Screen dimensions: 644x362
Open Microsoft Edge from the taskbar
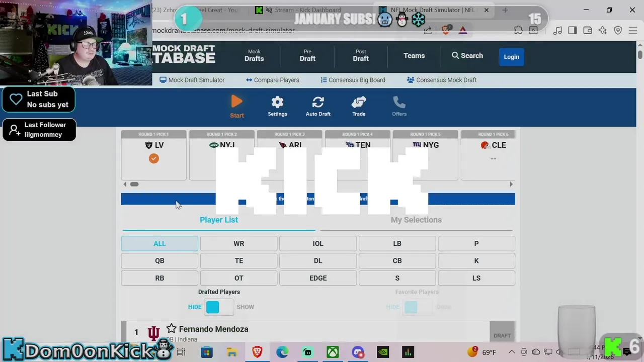tap(282, 352)
